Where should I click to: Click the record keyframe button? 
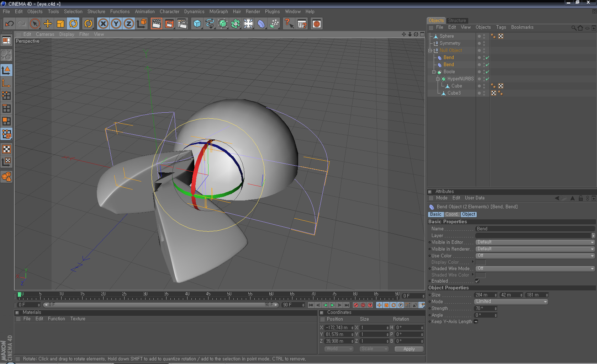point(356,305)
